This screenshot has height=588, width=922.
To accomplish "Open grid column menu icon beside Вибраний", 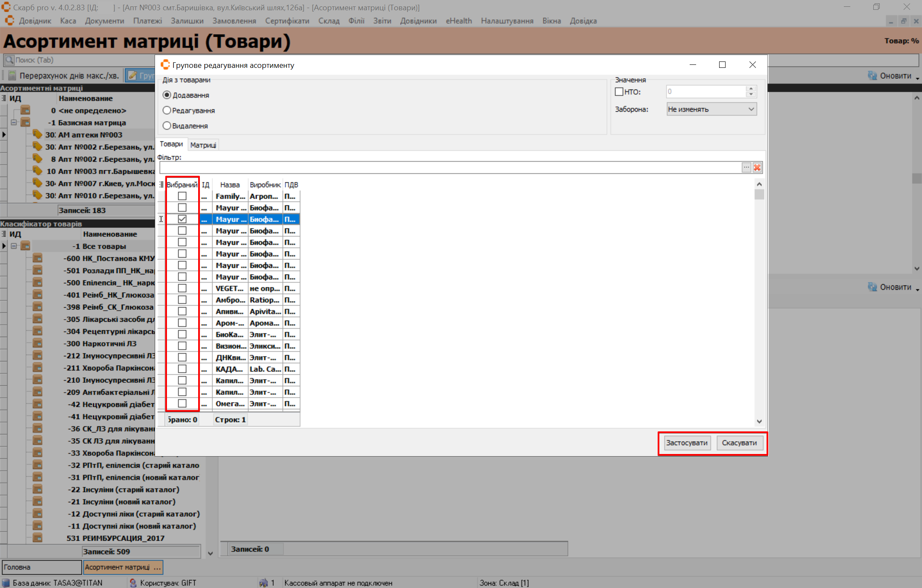I will [161, 185].
